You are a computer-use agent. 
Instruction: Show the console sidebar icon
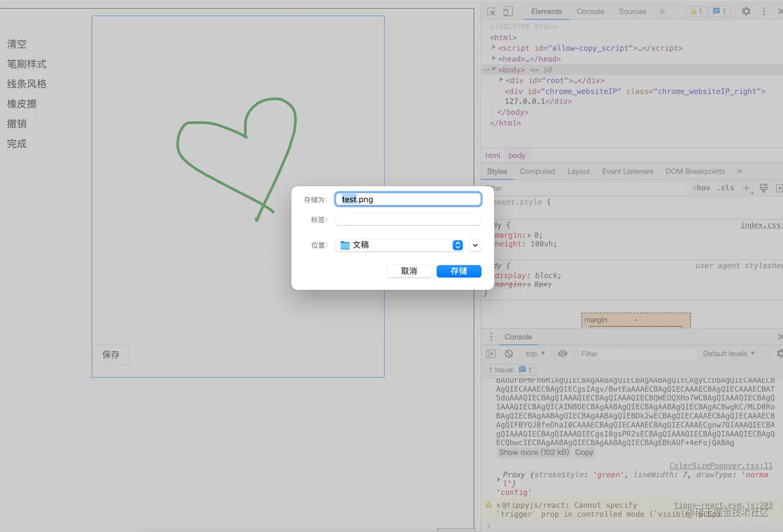[x=491, y=354]
